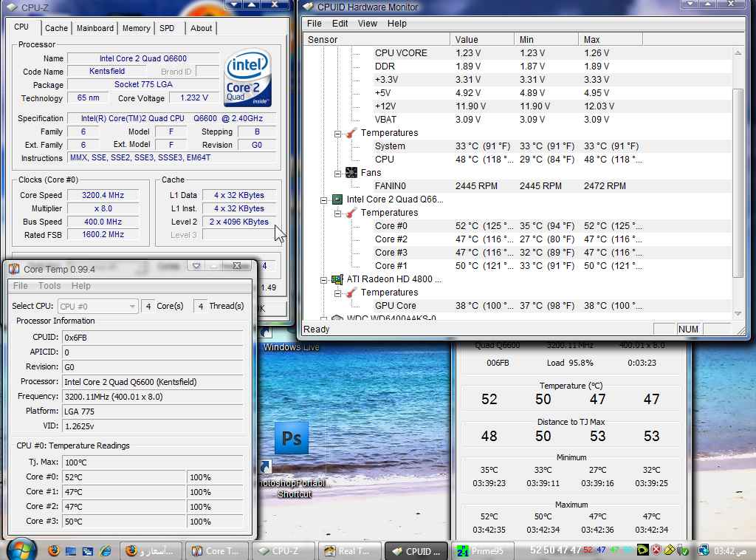Switch to Firefox Arabic-titled taskbar button
The height and width of the screenshot is (560, 756).
[150, 551]
